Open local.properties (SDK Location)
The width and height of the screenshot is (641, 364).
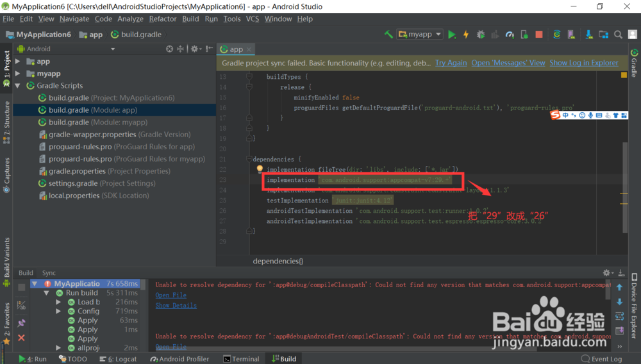pos(94,195)
